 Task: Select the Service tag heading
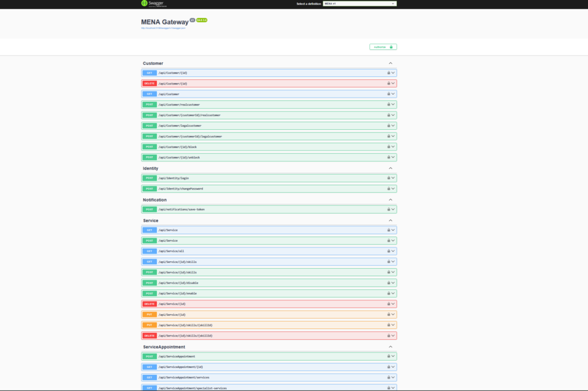(x=150, y=220)
